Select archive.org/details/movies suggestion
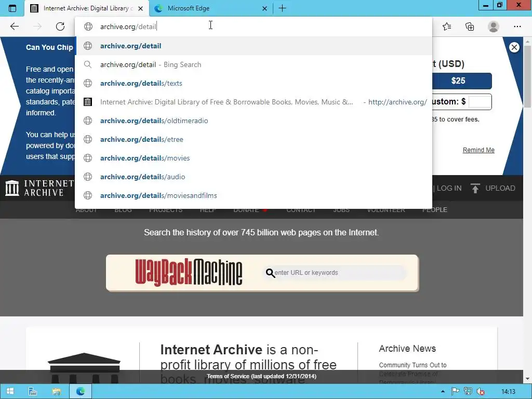532x399 pixels. 254,158
